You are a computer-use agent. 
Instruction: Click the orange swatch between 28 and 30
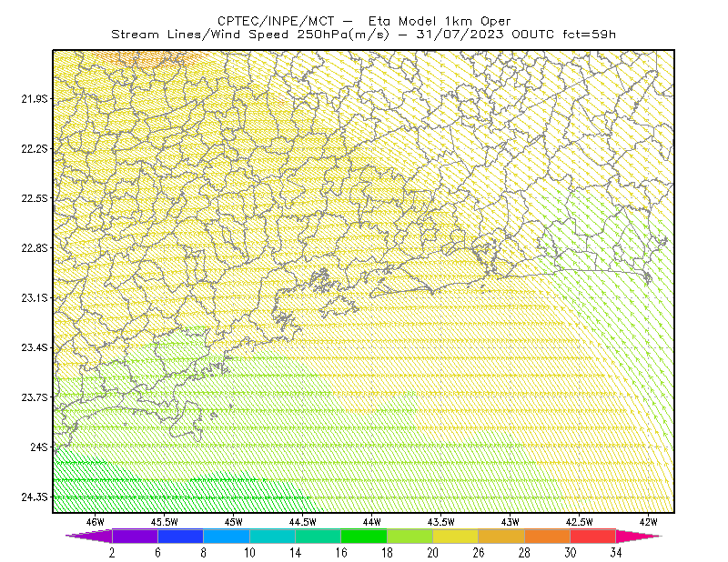[548, 536]
